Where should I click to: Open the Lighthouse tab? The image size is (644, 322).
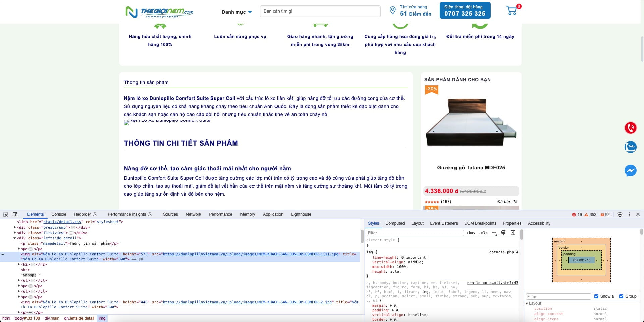(301, 214)
